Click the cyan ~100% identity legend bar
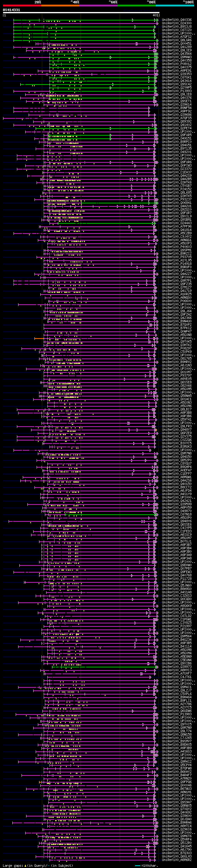Viewport: 197px width, 868px height. point(175,6)
